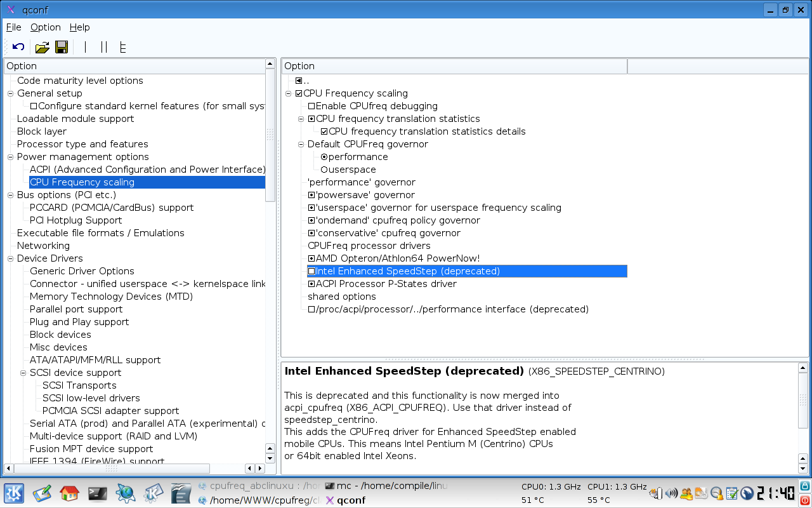
Task: Toggle '/proc/acpi/processor performance interface' checkbox
Action: coord(311,309)
